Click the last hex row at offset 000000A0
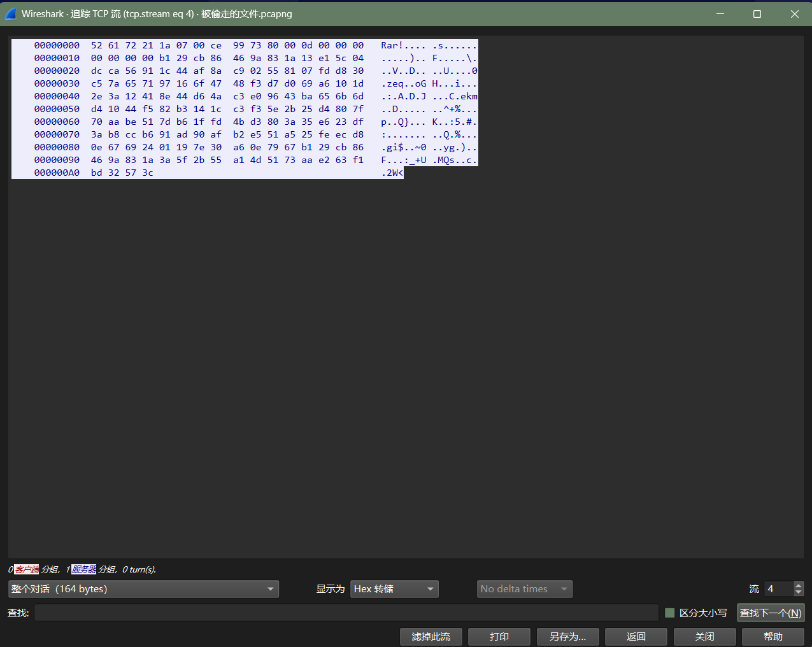812x647 pixels. [208, 173]
